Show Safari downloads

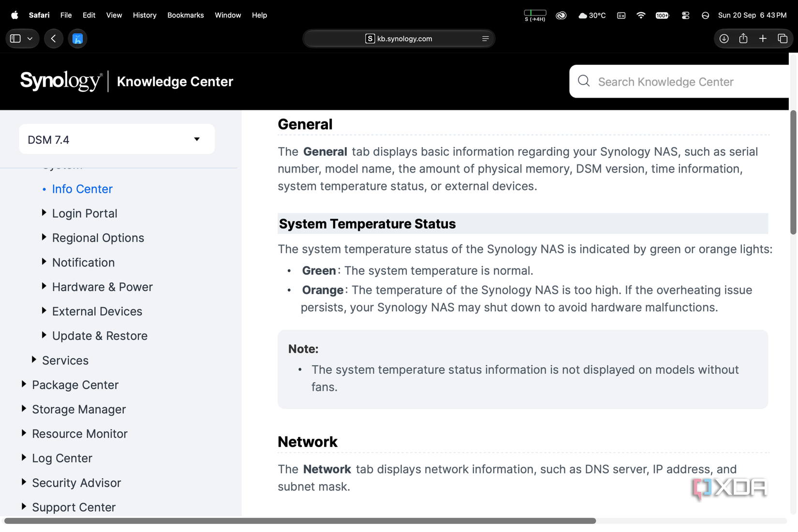pyautogui.click(x=724, y=39)
